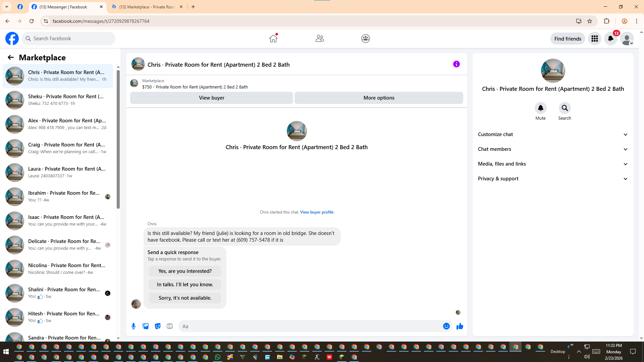Mute this conversation

tap(540, 108)
